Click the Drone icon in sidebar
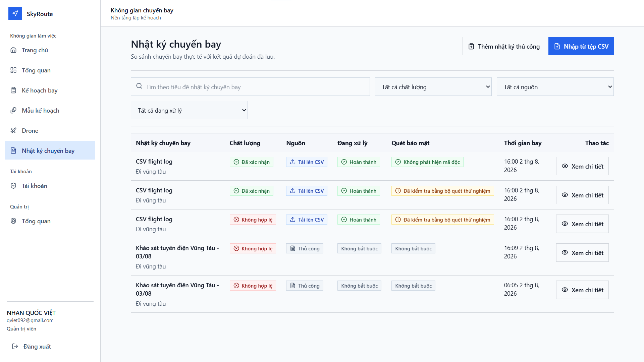 (13, 130)
